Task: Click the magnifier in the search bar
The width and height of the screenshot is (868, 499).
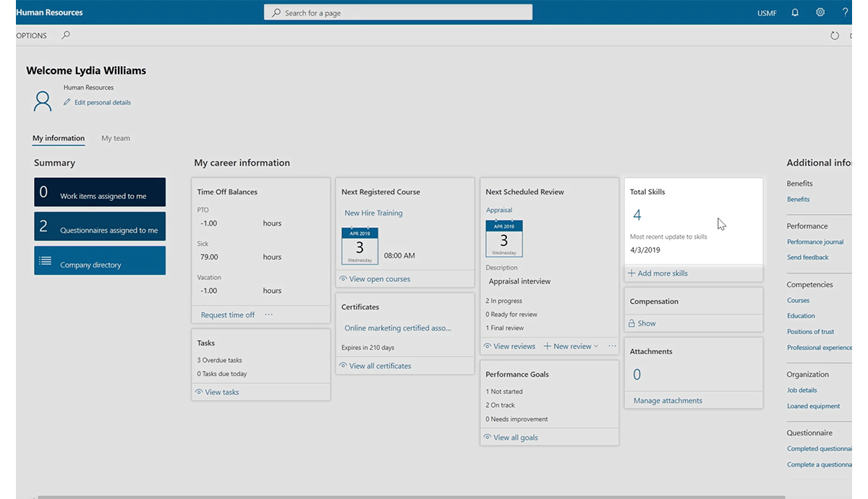Action: click(x=275, y=12)
